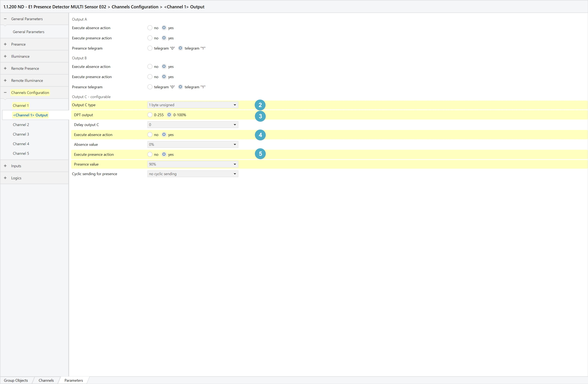Expand Remote Presence plus icon
Screen dimensions: 588x384
coord(5,69)
